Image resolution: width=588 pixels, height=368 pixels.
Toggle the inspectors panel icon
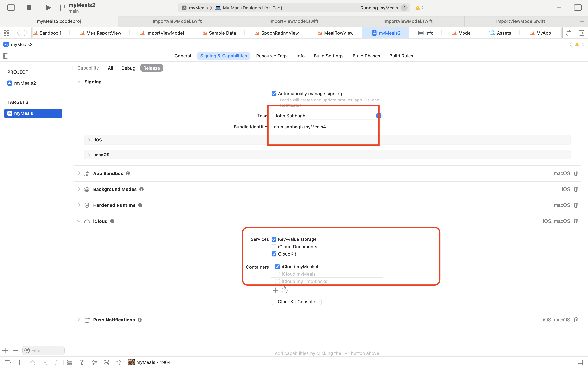(578, 8)
